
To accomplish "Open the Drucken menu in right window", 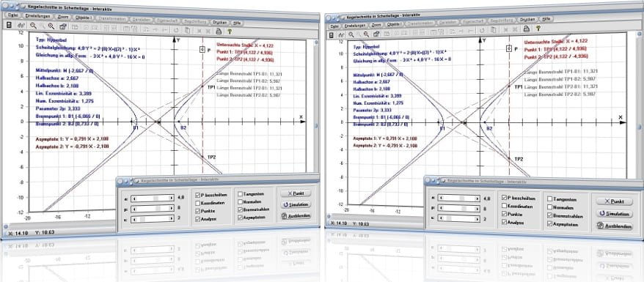I will (527, 19).
